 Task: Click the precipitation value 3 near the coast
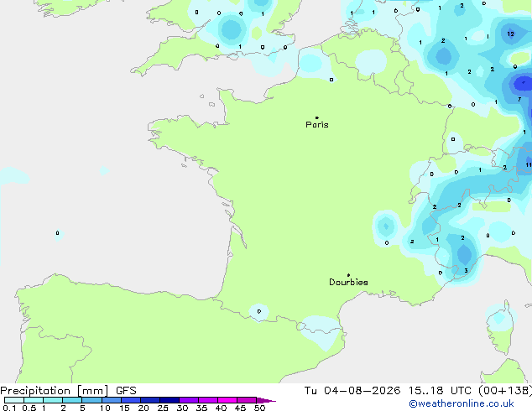[467, 270]
